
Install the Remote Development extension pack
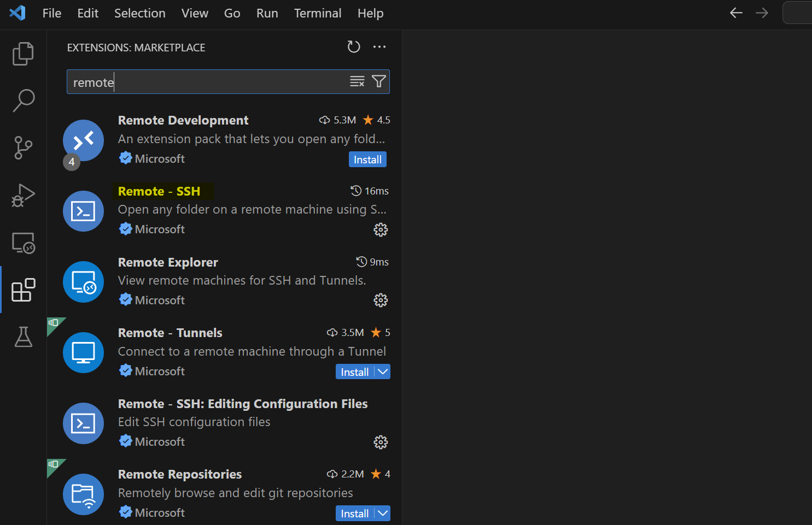coord(367,160)
